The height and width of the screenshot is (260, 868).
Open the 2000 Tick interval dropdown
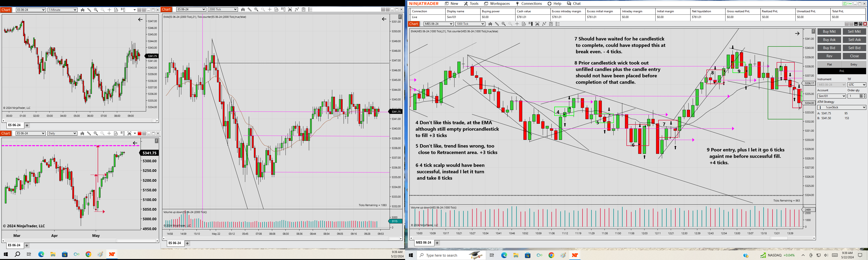[223, 9]
